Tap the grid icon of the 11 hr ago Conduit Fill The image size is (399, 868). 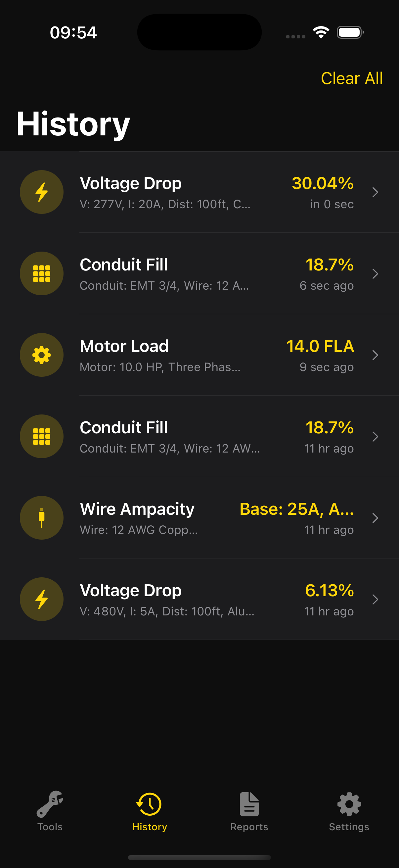tap(41, 436)
